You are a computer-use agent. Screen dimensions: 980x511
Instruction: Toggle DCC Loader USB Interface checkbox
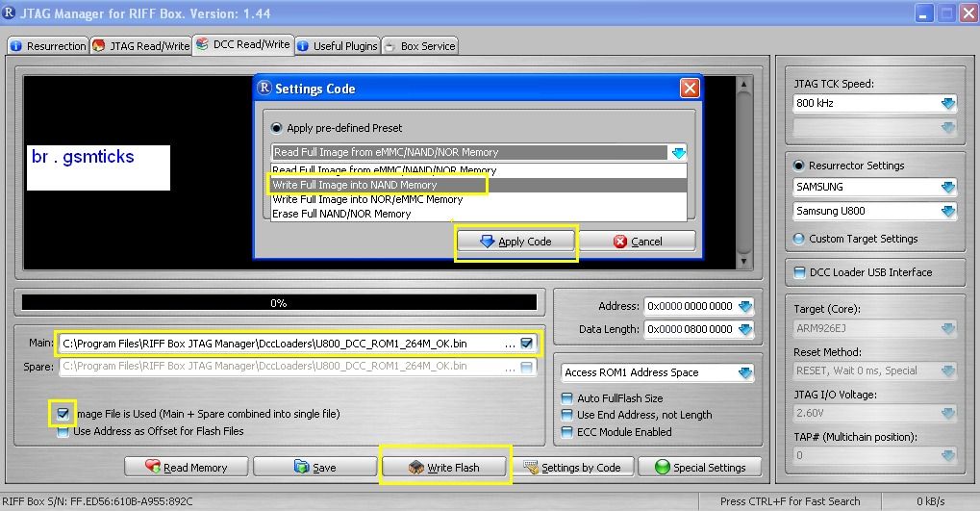coord(799,272)
